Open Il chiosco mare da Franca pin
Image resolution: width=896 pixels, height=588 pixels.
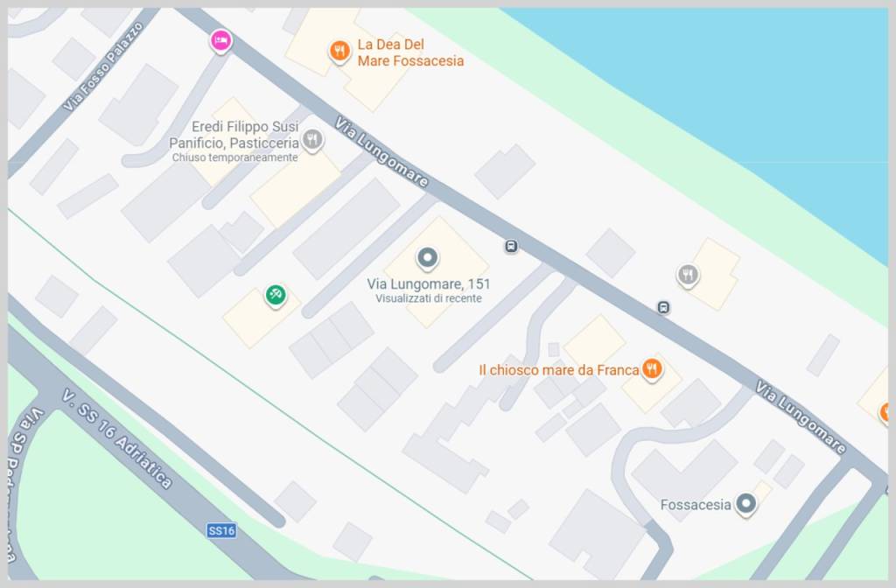652,369
